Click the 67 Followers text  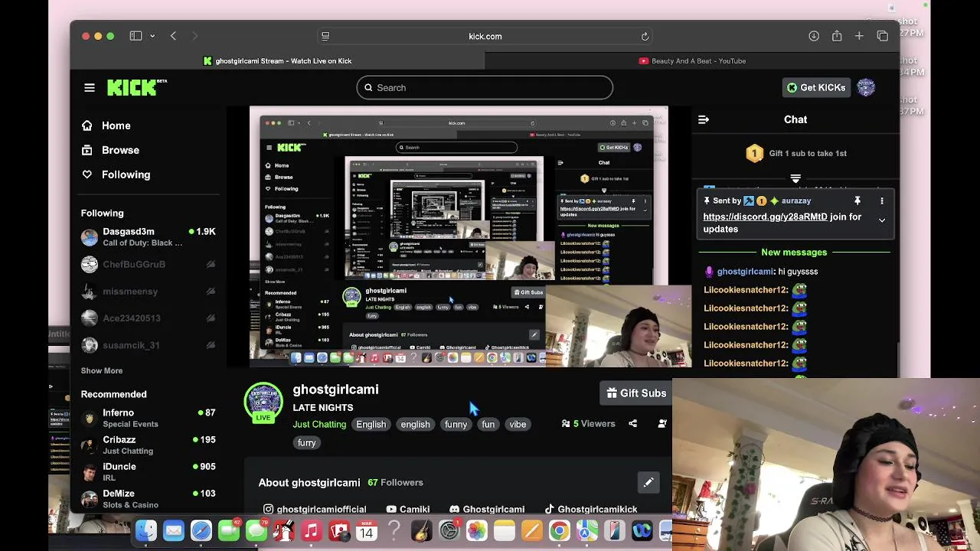pos(395,482)
